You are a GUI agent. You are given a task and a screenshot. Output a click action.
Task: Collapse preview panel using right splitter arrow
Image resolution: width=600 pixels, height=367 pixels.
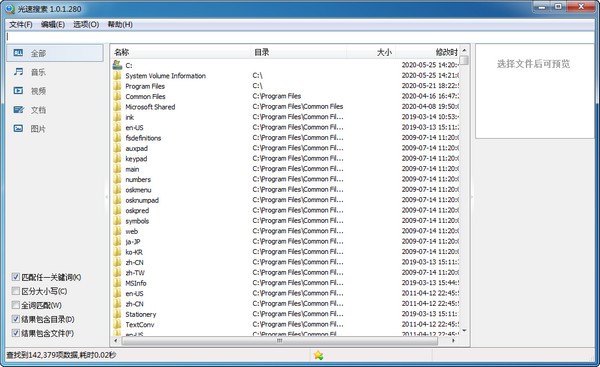pyautogui.click(x=472, y=197)
